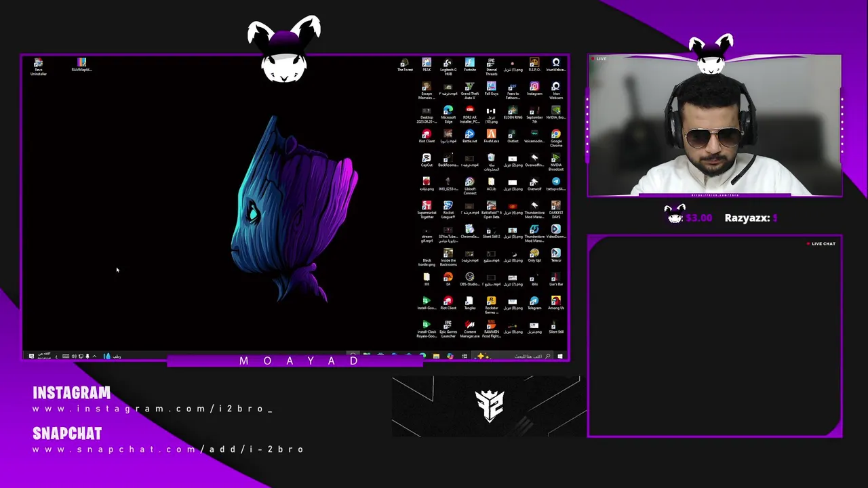The width and height of the screenshot is (868, 488).
Task: Open the Liar's Bar shortcut
Action: tap(556, 279)
